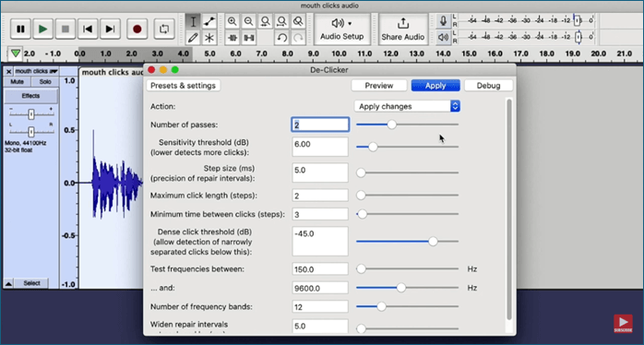Adjust the Dense click threshold slider

point(433,242)
